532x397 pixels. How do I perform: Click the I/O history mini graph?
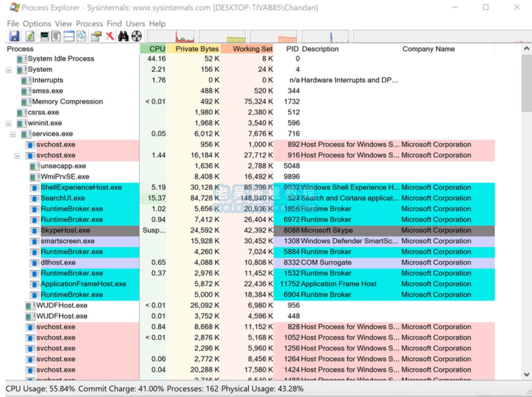pos(325,36)
